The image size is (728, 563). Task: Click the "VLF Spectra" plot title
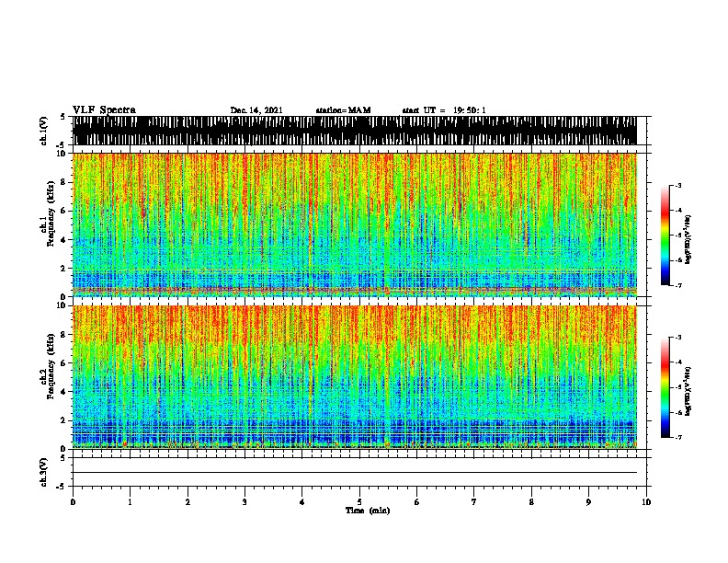coord(104,110)
